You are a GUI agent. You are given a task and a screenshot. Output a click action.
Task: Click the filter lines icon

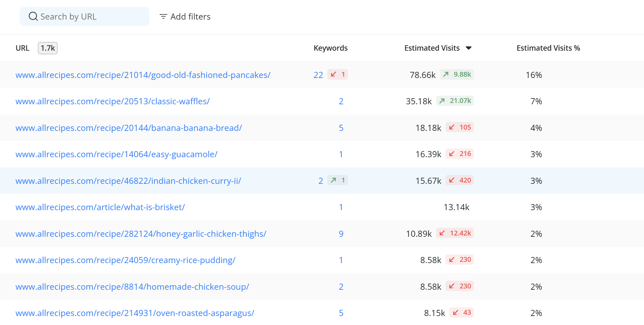coord(163,16)
